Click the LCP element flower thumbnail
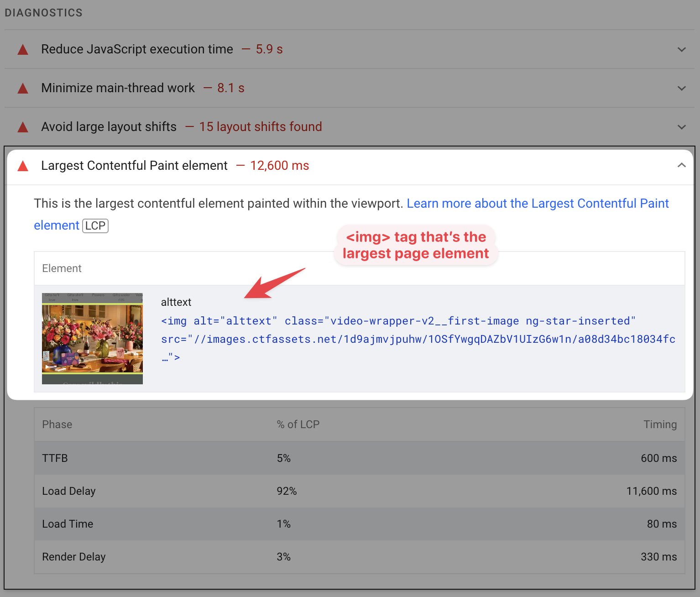 (92, 339)
